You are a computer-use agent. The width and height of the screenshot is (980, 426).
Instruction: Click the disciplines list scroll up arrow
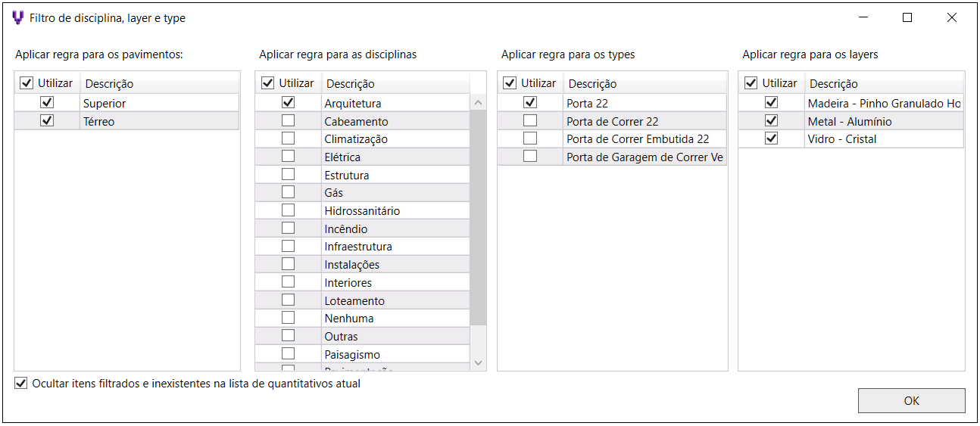point(478,102)
